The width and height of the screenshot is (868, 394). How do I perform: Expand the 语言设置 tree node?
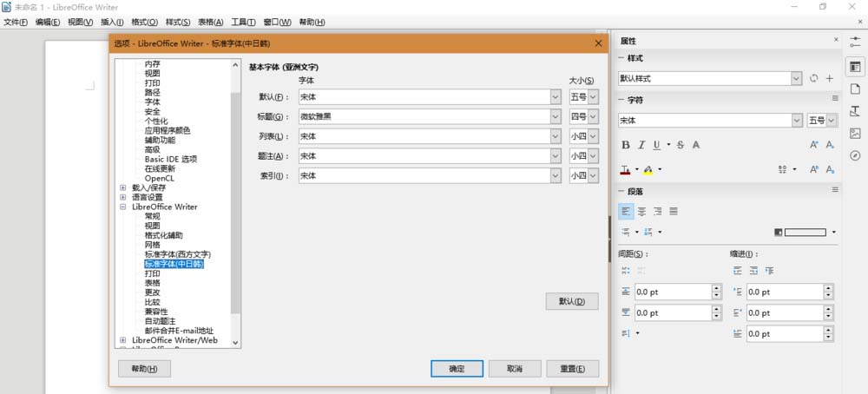[123, 197]
